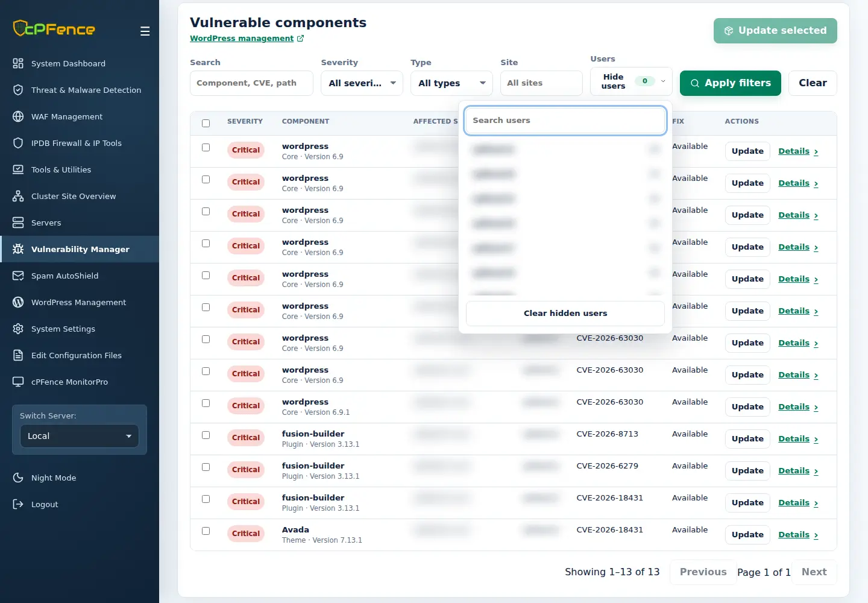Viewport: 868px width, 603px height.
Task: Click the chevron after Details in Avada row
Action: pyautogui.click(x=816, y=535)
